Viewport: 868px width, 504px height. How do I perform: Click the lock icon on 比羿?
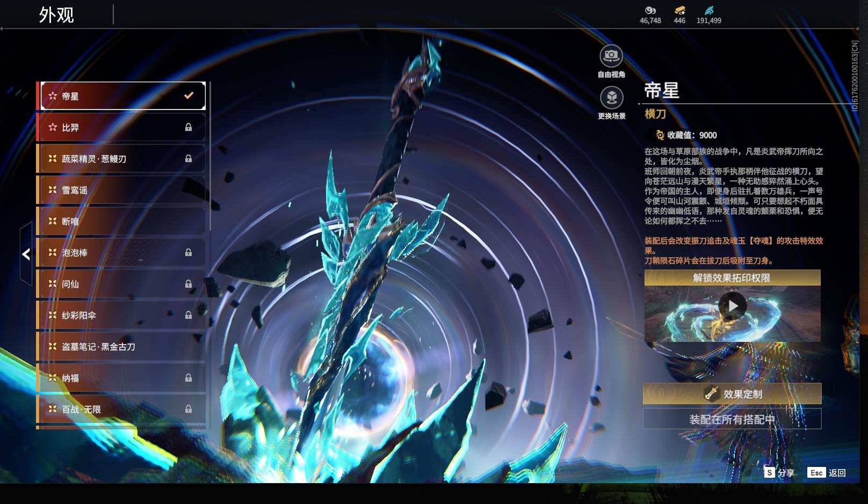(x=189, y=127)
